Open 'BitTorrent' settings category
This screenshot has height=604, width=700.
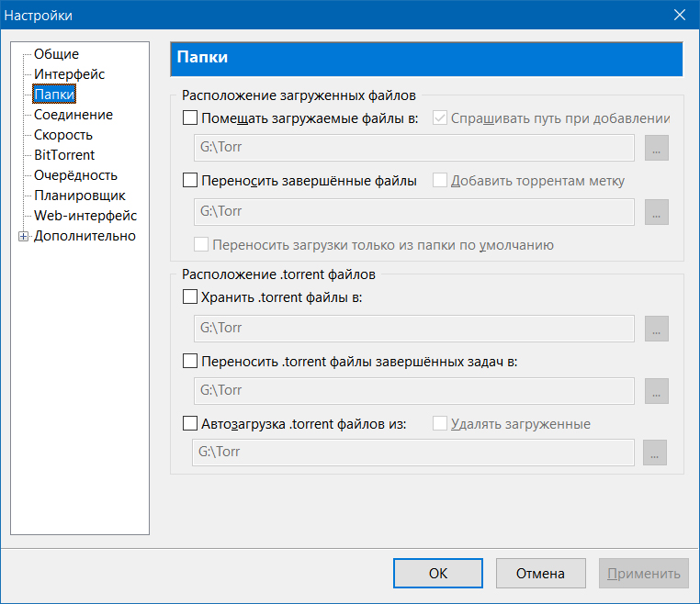[x=64, y=155]
